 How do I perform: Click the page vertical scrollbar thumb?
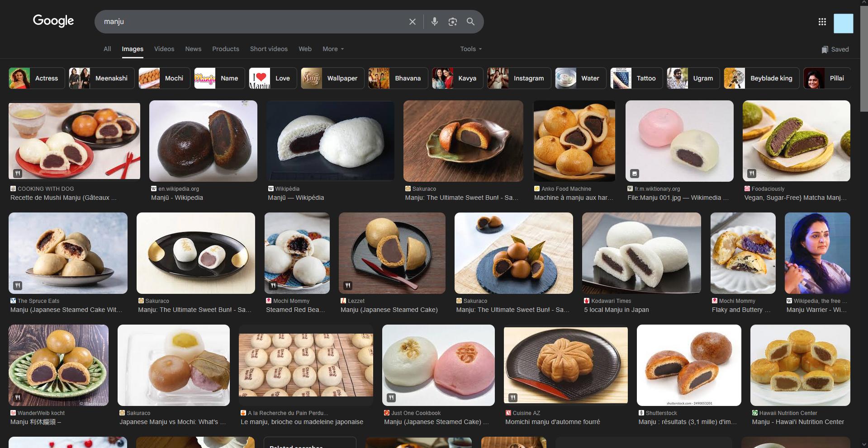click(864, 58)
